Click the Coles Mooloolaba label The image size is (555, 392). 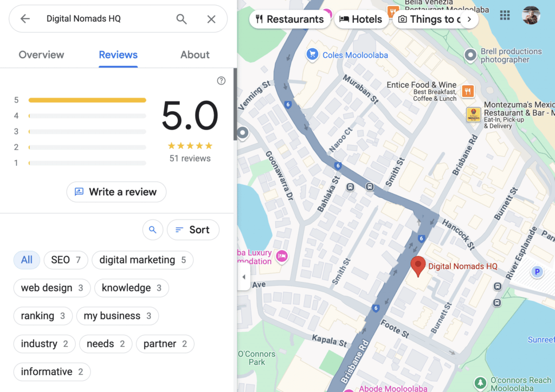[x=355, y=55]
